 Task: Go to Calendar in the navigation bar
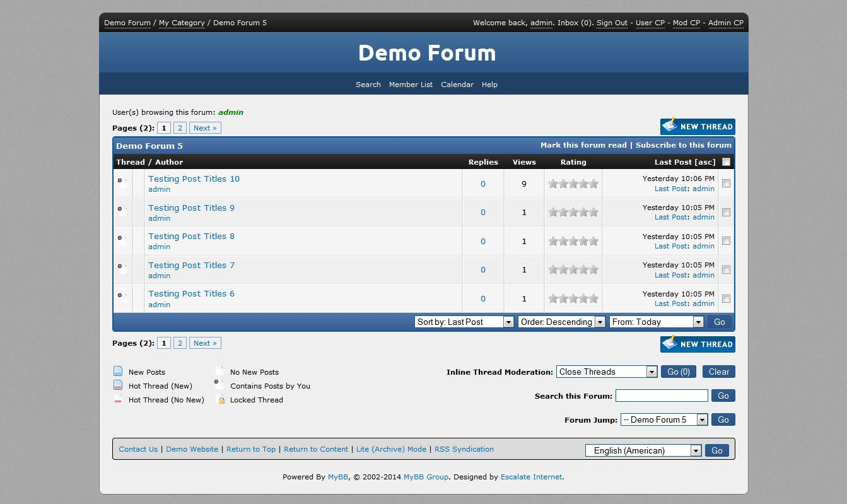click(x=457, y=85)
